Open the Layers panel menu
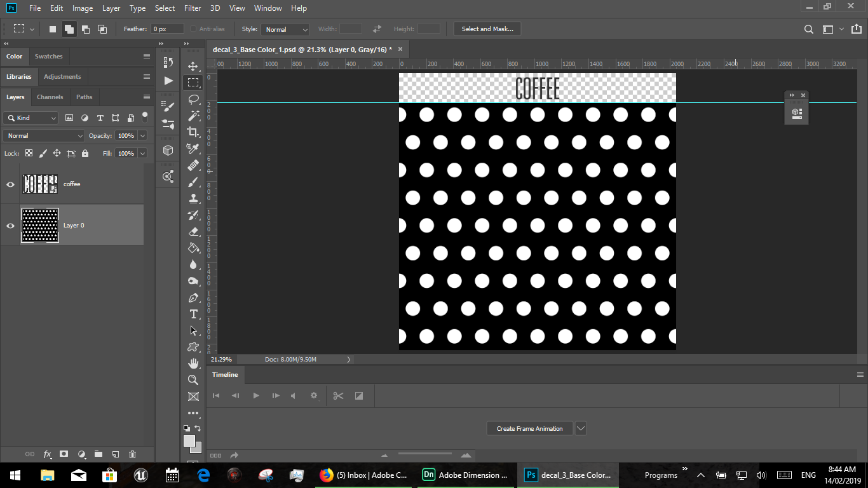868x488 pixels. [147, 97]
